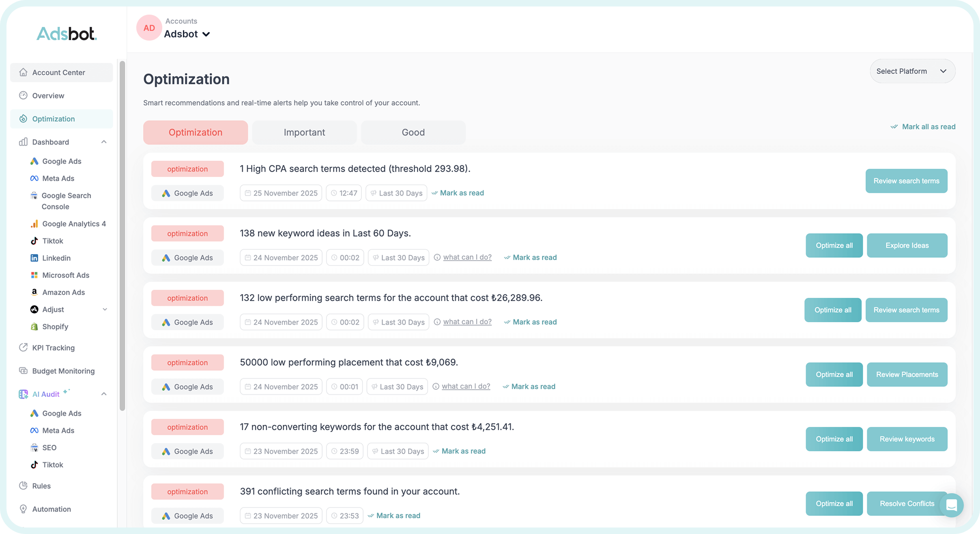980x534 pixels.
Task: Click 'what can I do?' for low performing placements
Action: click(x=466, y=386)
